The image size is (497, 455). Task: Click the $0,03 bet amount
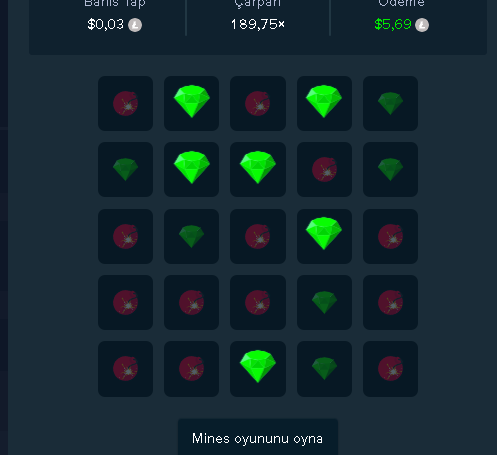(105, 24)
